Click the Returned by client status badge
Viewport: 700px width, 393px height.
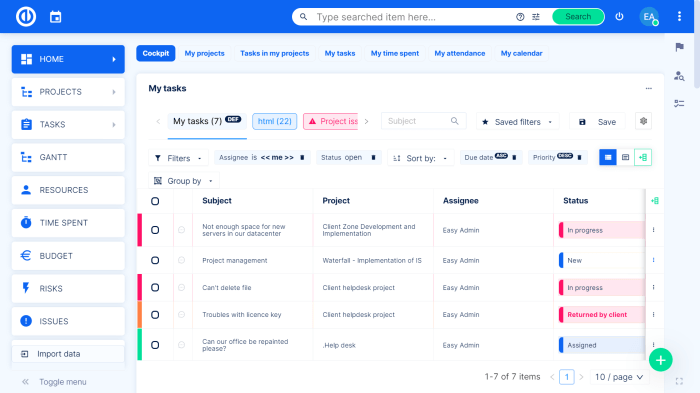602,315
